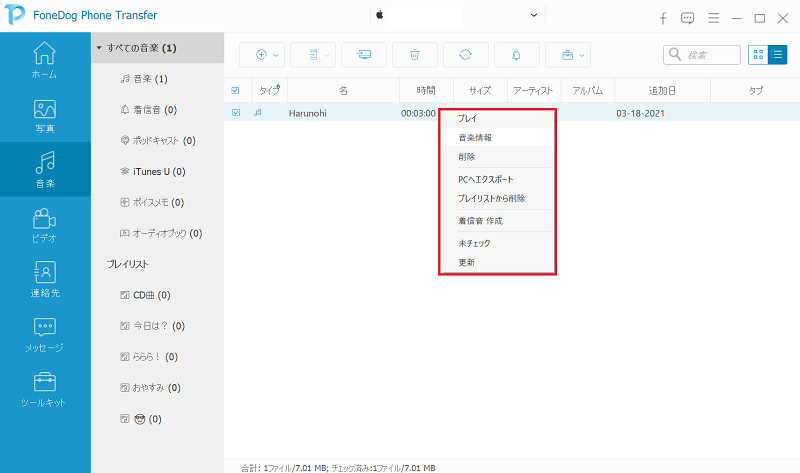
Task: Open the Facebook icon in title bar
Action: (663, 18)
